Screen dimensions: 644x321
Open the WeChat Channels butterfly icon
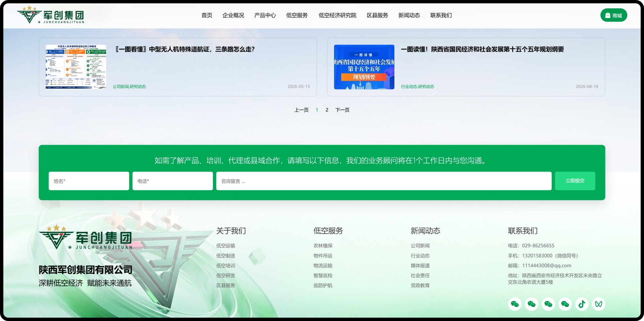[599, 304]
